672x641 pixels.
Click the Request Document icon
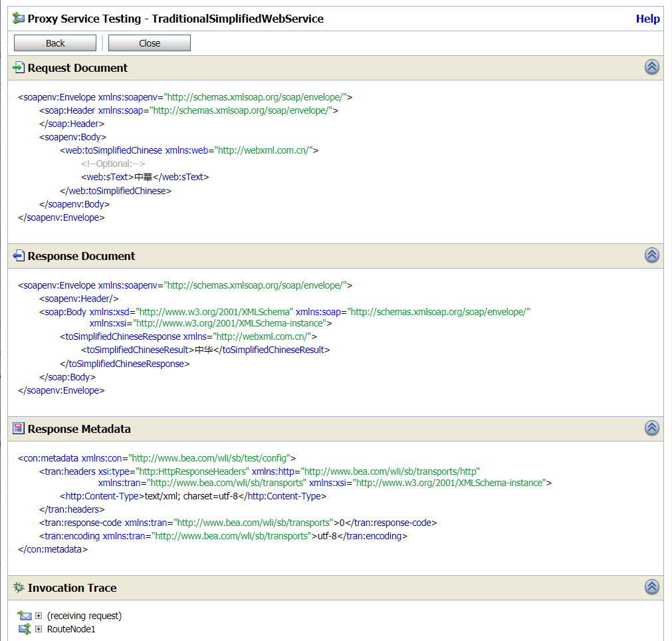tap(19, 67)
